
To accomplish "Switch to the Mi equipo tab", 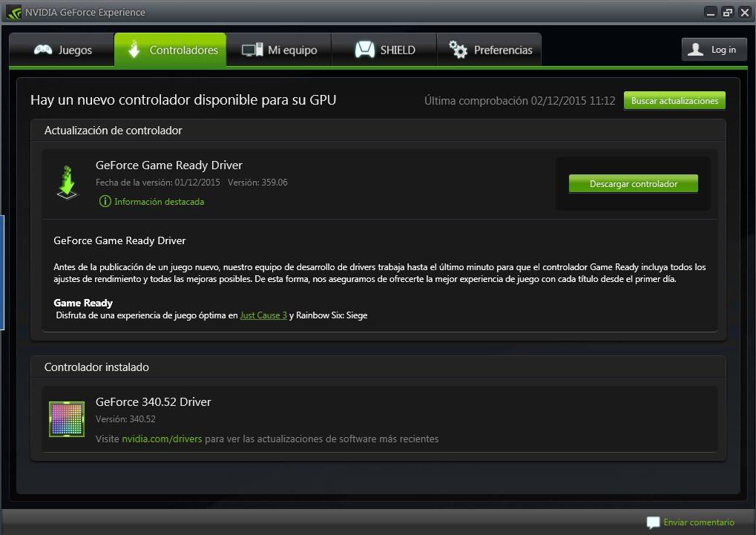I will pos(279,50).
